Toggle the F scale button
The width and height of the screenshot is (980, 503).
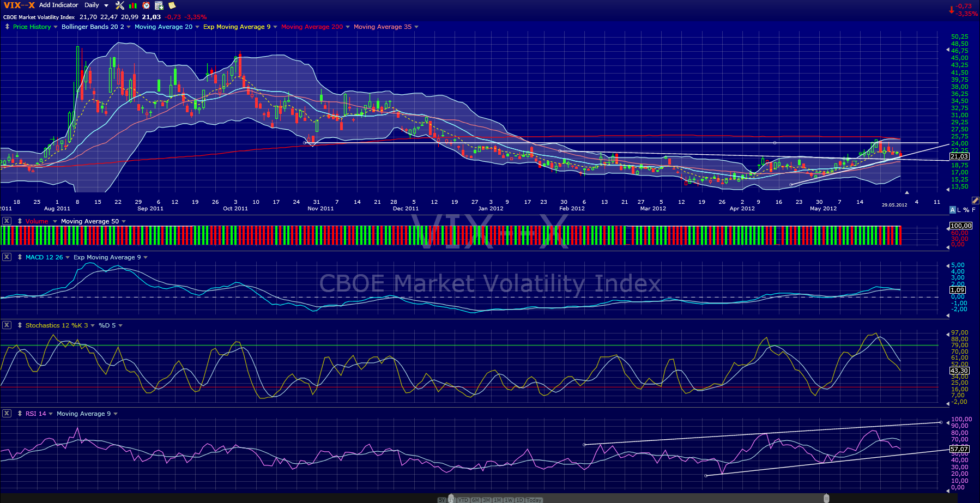(x=973, y=210)
